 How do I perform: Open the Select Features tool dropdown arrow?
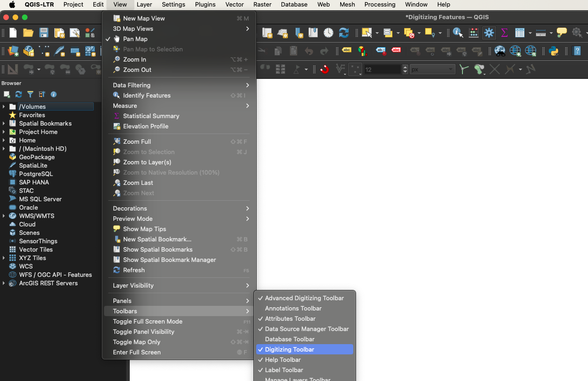tap(377, 33)
